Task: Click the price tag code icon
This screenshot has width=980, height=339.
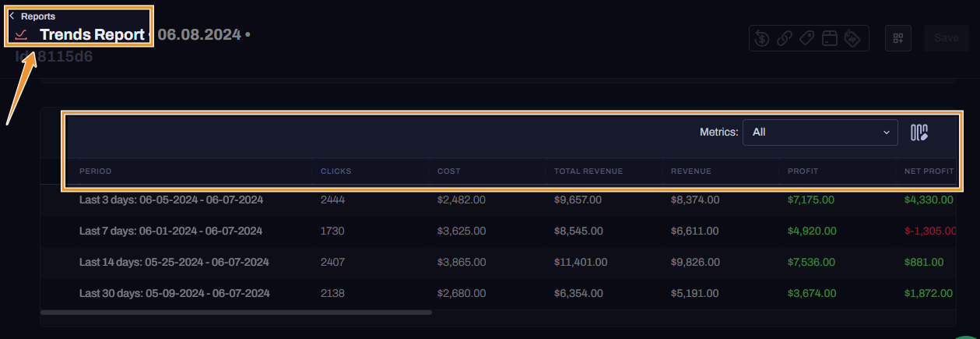Action: (x=852, y=38)
